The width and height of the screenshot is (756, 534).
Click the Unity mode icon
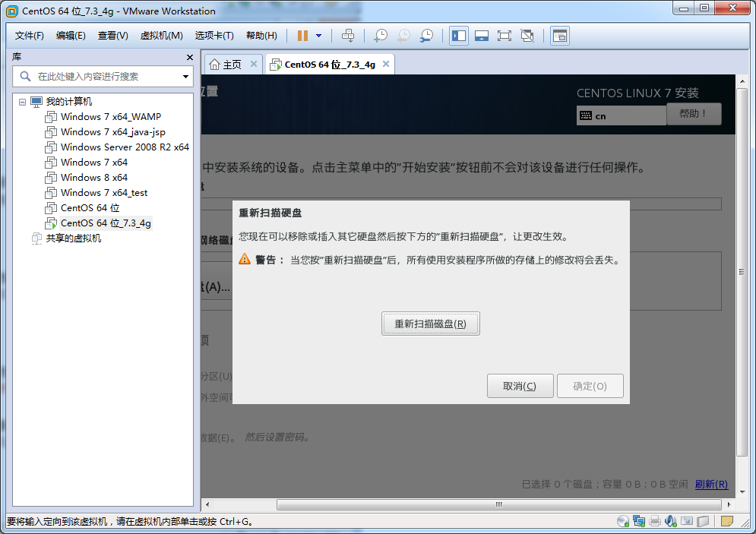click(527, 36)
